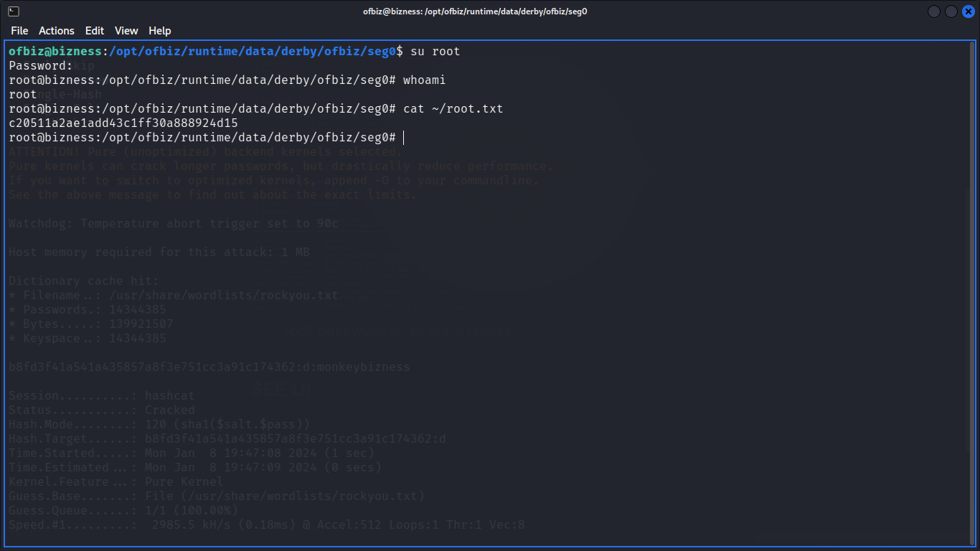
Task: Click the "su root" command text
Action: click(x=435, y=52)
